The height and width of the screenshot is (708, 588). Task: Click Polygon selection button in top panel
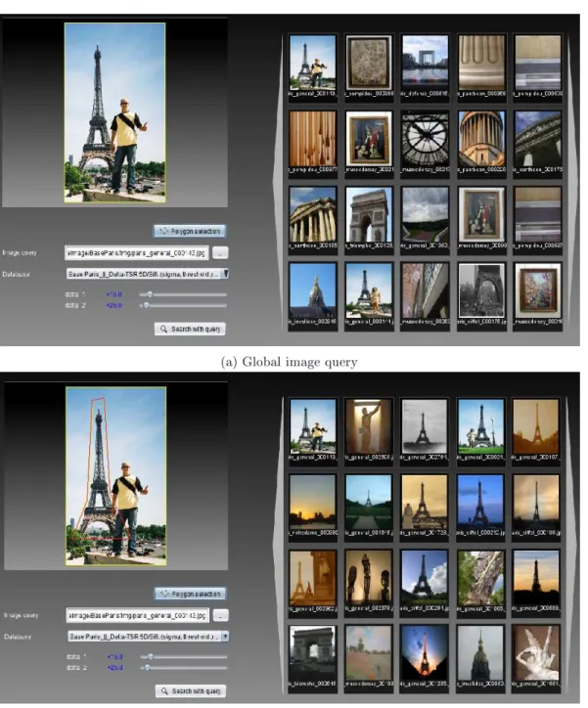[x=190, y=231]
